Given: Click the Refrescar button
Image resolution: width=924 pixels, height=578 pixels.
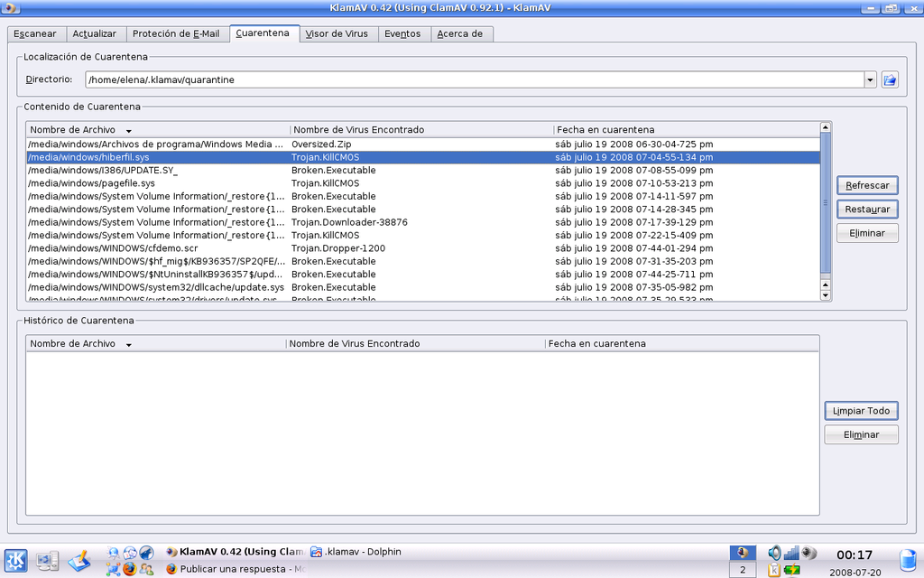Looking at the screenshot, I should [x=867, y=185].
